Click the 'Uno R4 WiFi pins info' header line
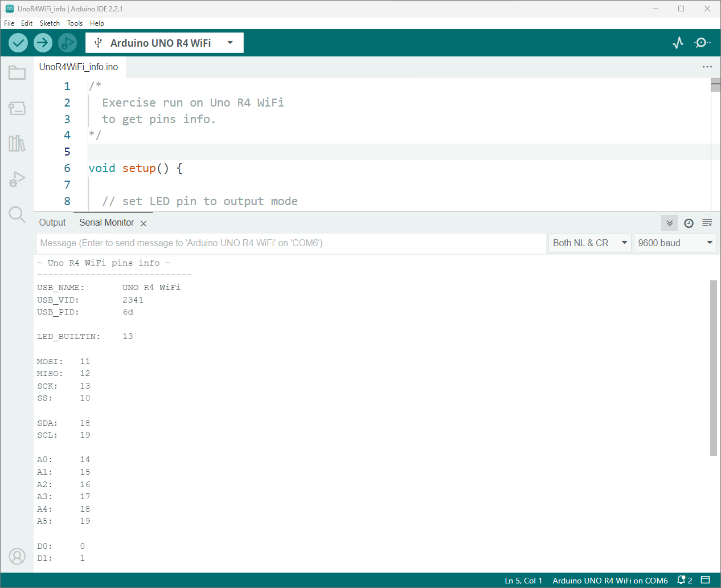The width and height of the screenshot is (721, 588). pos(104,263)
